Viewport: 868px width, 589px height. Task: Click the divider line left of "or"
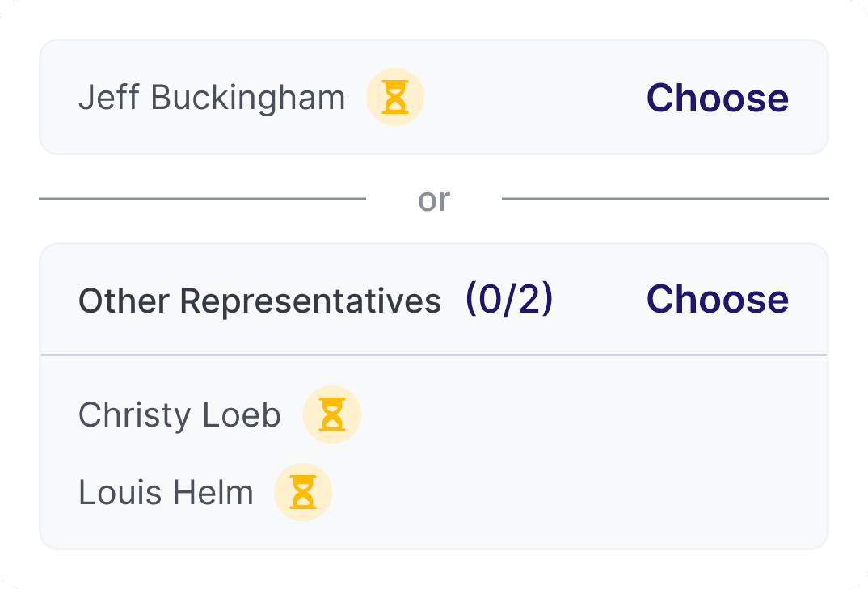202,199
